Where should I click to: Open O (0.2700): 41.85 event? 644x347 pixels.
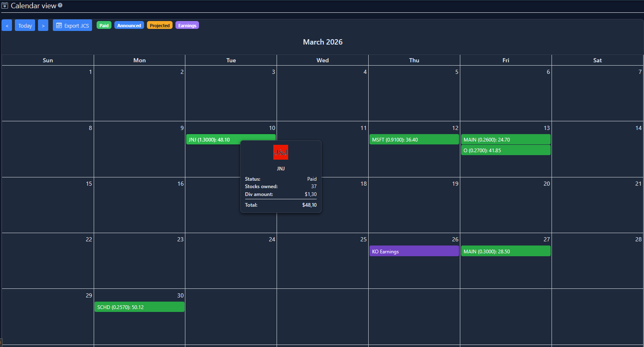point(506,150)
